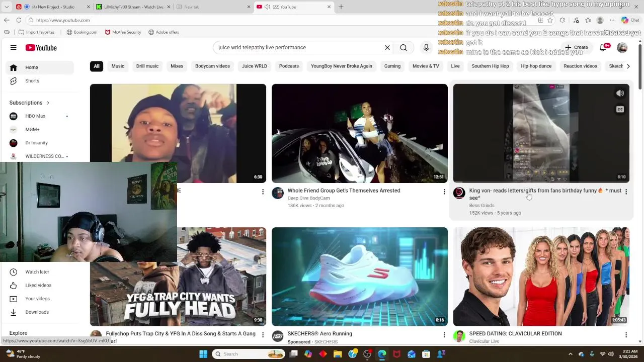Open options menu for Fullychop video
This screenshot has height=362, width=644.
click(262, 335)
